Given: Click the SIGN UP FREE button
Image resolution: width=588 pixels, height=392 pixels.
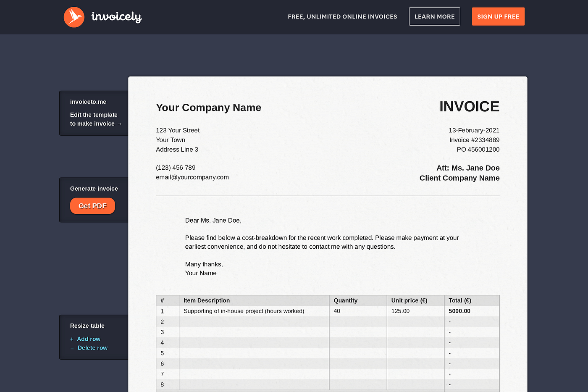Looking at the screenshot, I should (x=498, y=16).
